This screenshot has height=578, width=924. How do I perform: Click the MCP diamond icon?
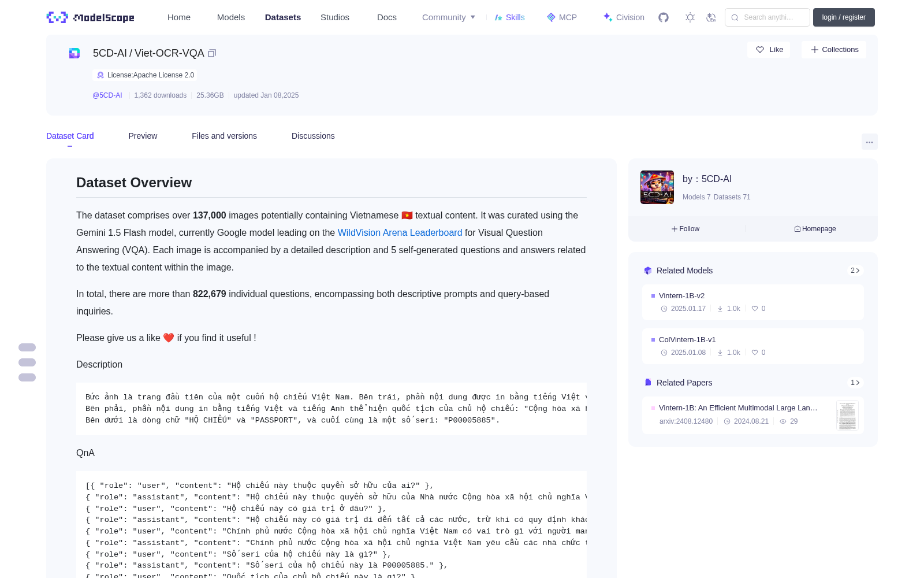(551, 17)
